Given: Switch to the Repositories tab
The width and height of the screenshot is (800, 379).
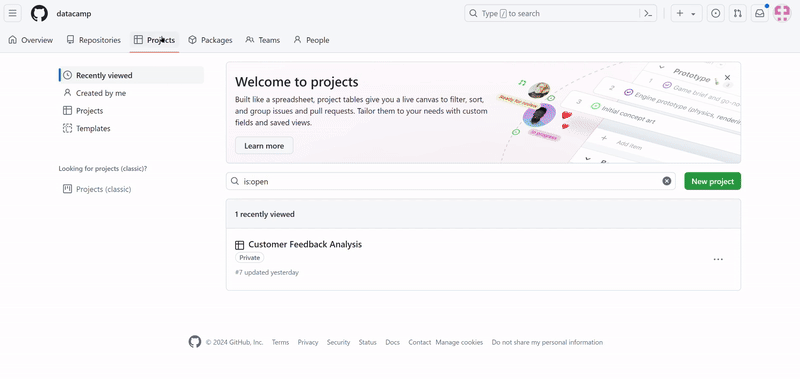Looking at the screenshot, I should click(94, 40).
